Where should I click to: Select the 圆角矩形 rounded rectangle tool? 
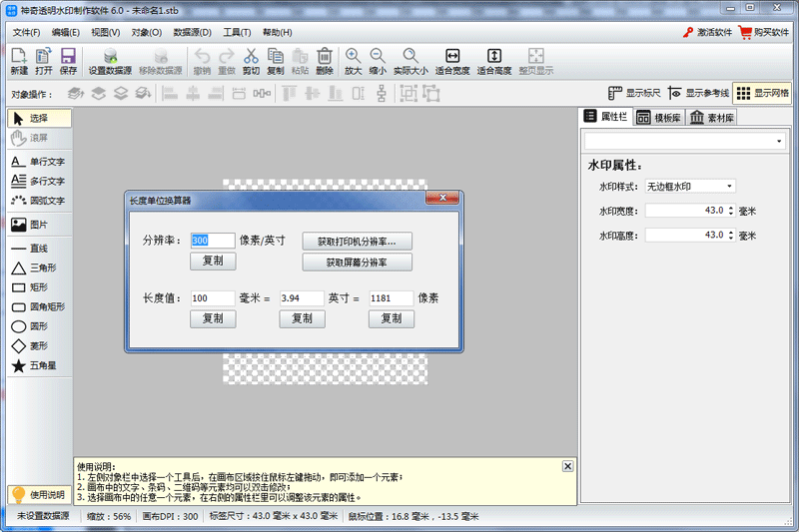tap(38, 306)
